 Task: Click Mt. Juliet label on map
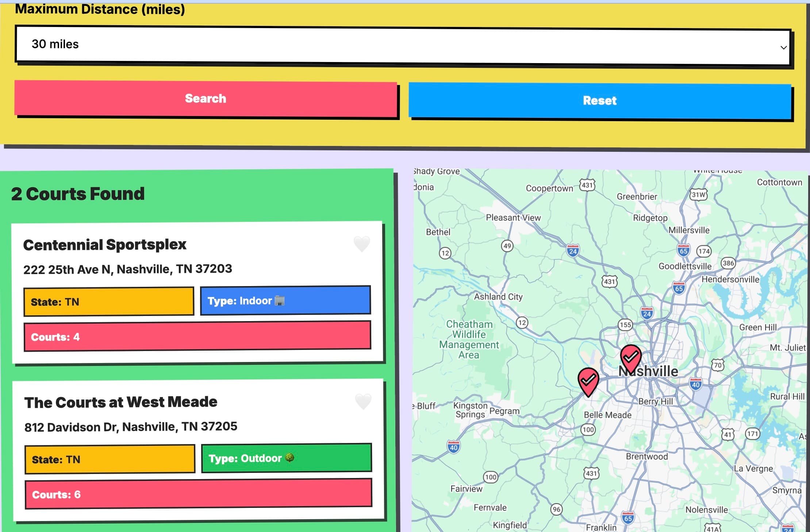[787, 348]
